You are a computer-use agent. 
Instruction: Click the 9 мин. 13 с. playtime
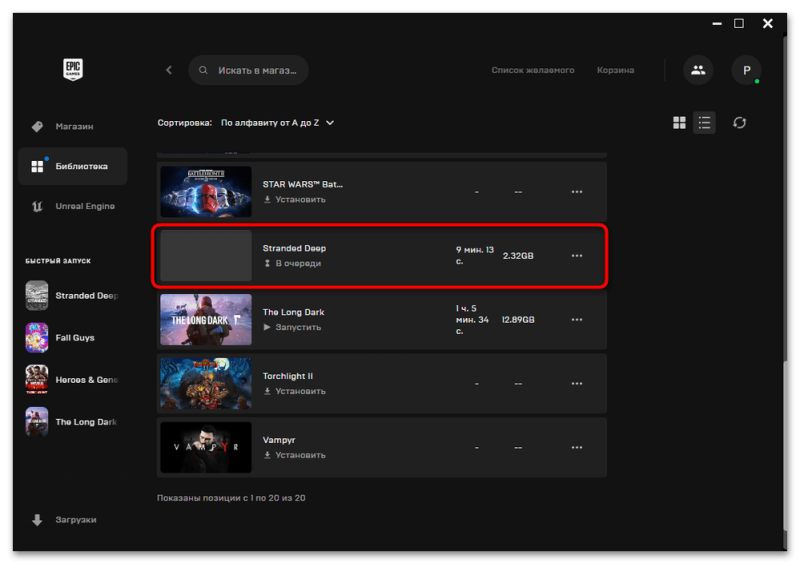click(x=474, y=255)
